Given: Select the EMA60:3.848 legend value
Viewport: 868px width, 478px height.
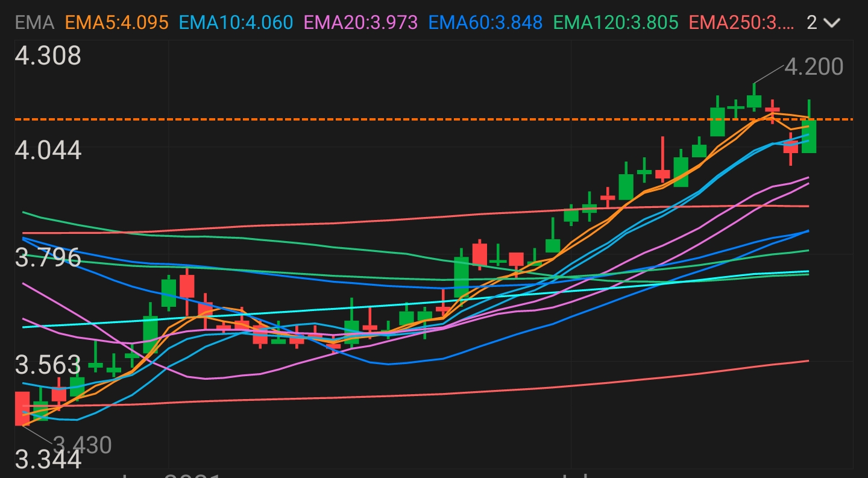Looking at the screenshot, I should (x=486, y=23).
